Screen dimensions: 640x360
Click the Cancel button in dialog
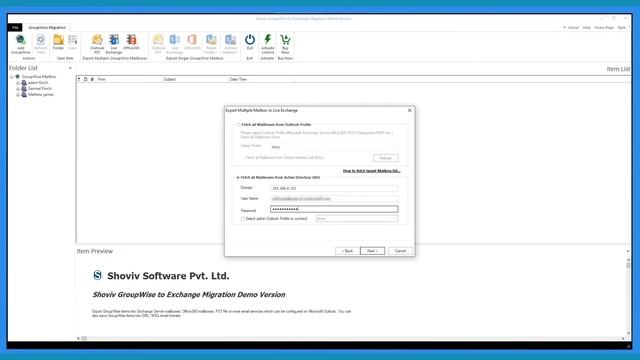[400, 251]
